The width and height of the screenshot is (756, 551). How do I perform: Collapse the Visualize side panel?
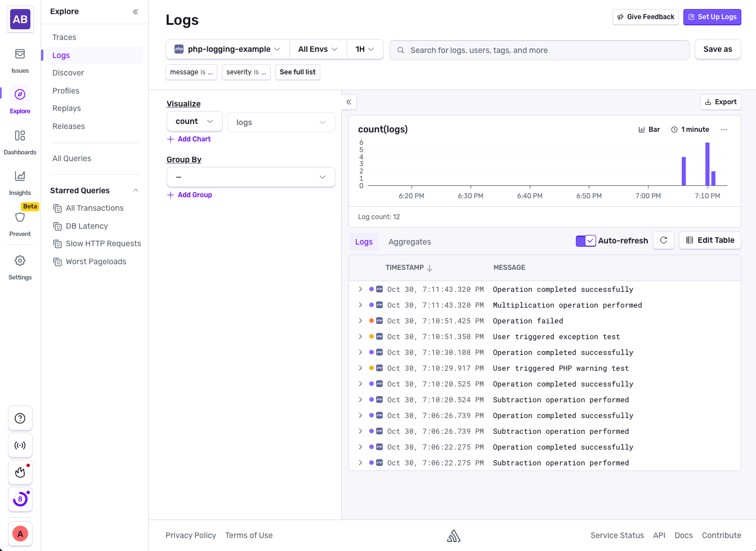(x=348, y=102)
